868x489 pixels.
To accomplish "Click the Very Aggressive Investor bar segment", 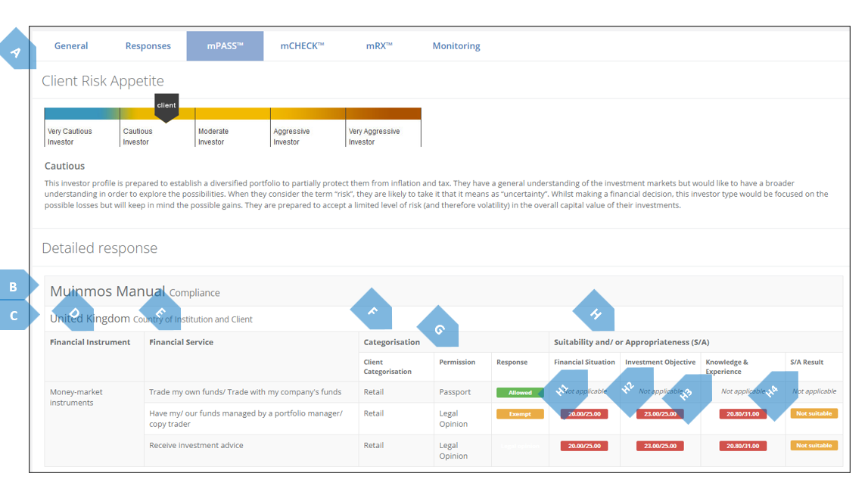I will pos(383,114).
